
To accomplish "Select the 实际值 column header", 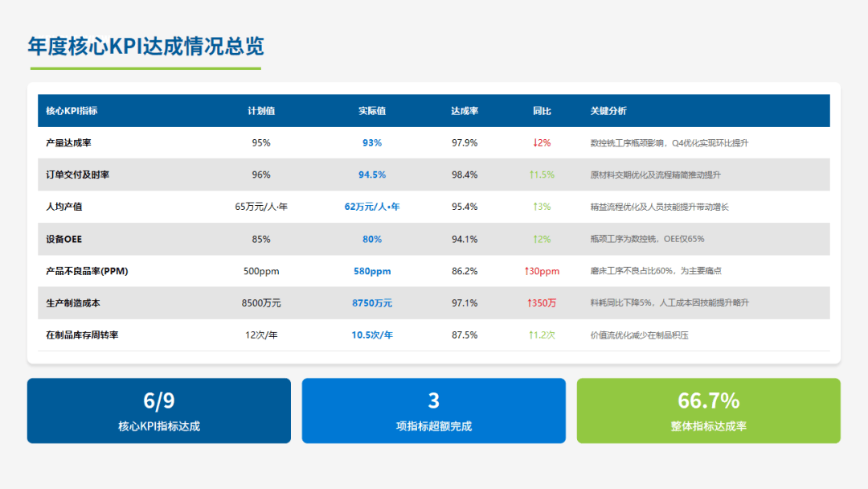I will [x=372, y=111].
